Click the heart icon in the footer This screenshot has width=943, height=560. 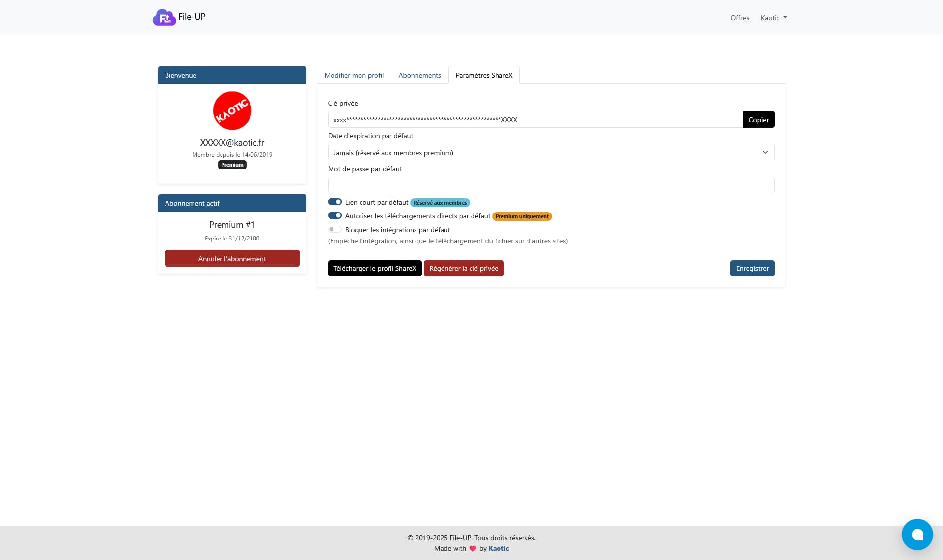click(x=472, y=549)
